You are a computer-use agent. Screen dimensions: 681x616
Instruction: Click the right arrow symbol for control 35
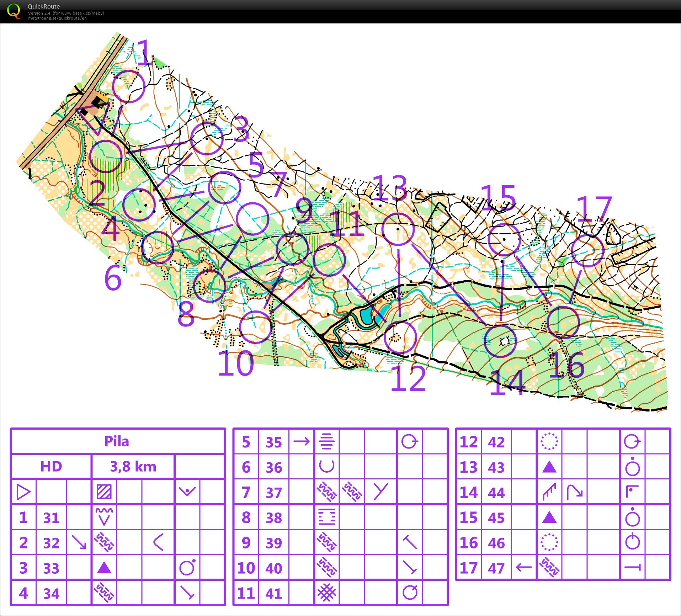[x=302, y=442]
